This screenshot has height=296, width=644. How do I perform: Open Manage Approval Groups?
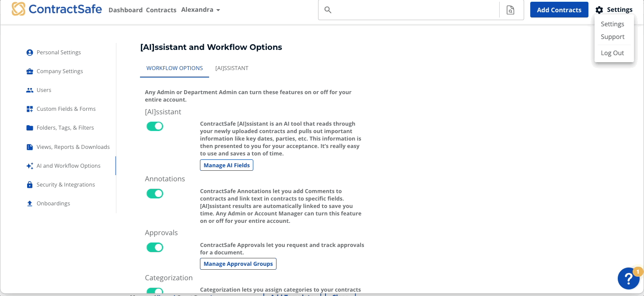[238, 264]
